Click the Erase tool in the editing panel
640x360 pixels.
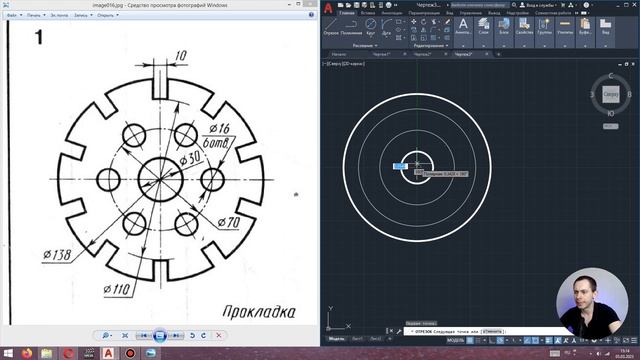point(447,22)
